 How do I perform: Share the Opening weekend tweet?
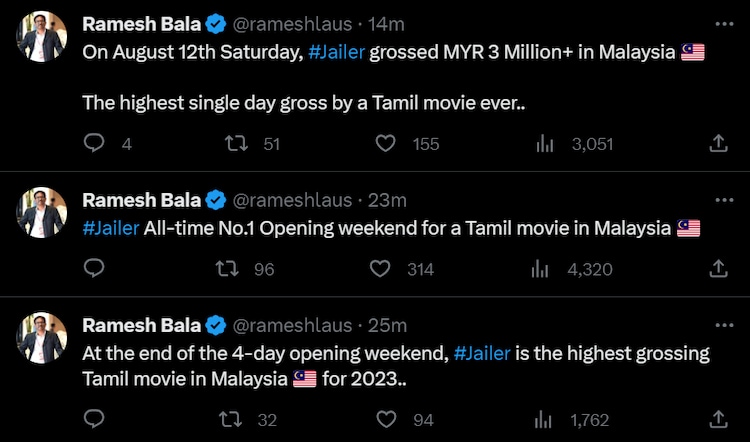718,268
